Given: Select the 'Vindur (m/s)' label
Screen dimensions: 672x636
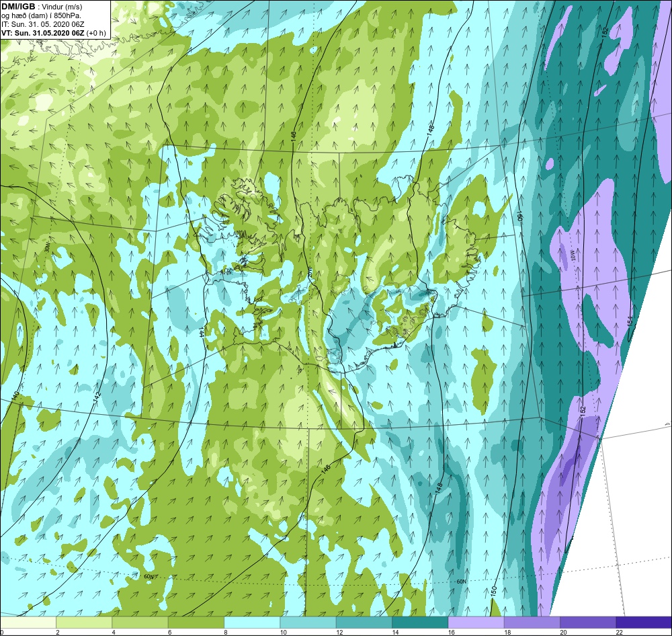Looking at the screenshot, I should 62,7.
